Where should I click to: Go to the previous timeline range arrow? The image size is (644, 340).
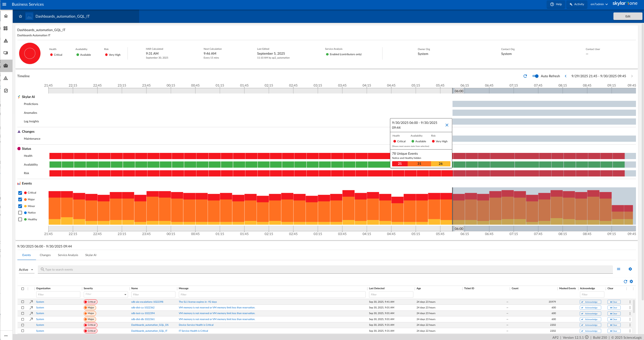[x=565, y=76]
